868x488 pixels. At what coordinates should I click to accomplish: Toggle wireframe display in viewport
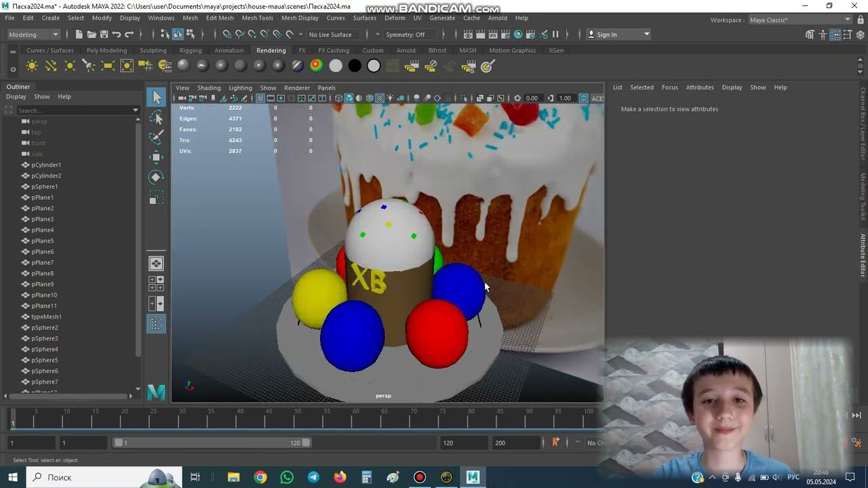tap(338, 98)
